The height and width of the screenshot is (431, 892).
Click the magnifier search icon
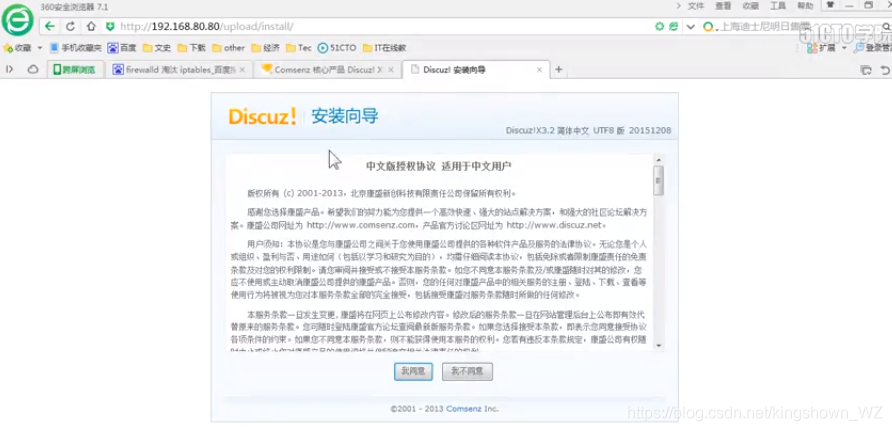coord(887,26)
